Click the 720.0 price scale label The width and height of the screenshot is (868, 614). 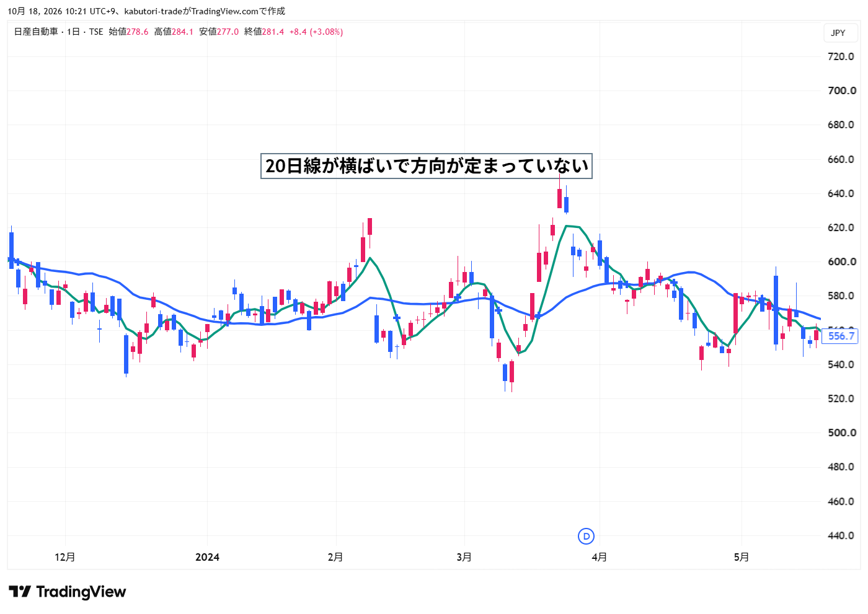pyautogui.click(x=841, y=56)
